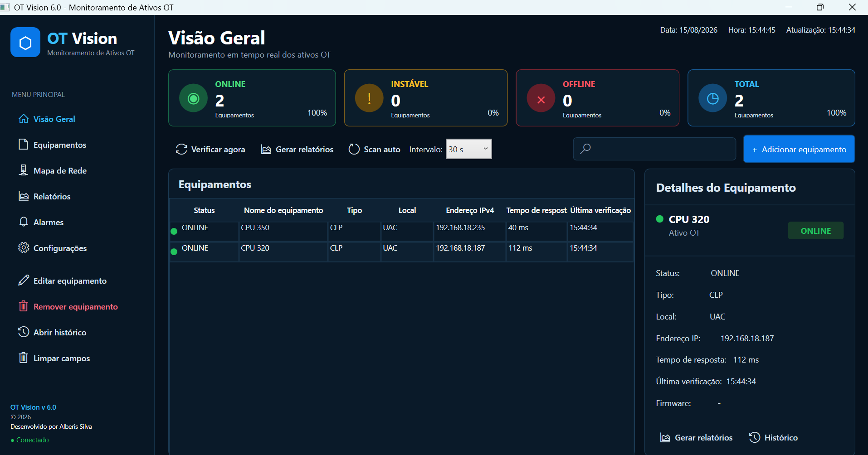Image resolution: width=868 pixels, height=455 pixels.
Task: Click the network icon beside Mapa de Rede
Action: [23, 170]
